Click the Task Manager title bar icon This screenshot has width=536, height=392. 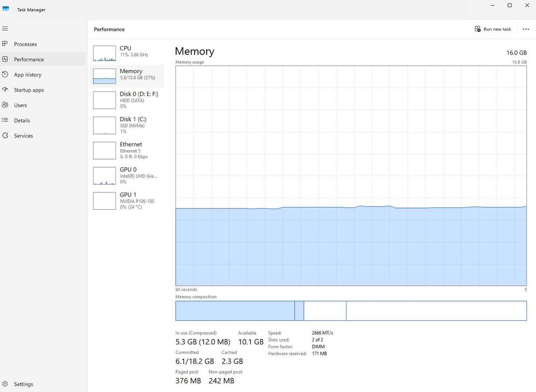pos(6,9)
